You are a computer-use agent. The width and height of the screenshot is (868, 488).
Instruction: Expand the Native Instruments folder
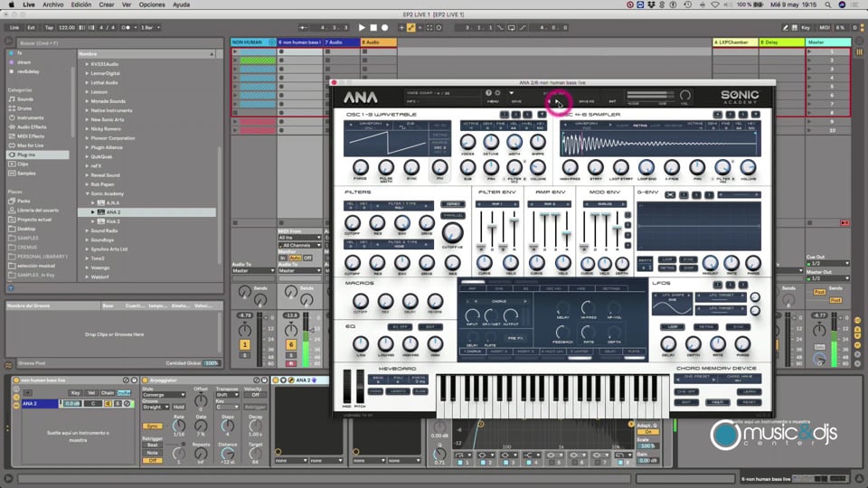click(x=87, y=110)
